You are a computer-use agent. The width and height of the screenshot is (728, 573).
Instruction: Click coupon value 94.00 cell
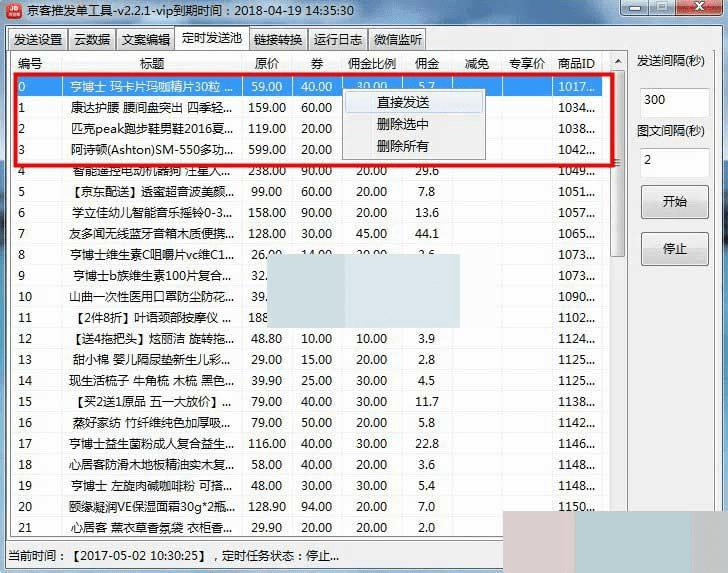[317, 506]
